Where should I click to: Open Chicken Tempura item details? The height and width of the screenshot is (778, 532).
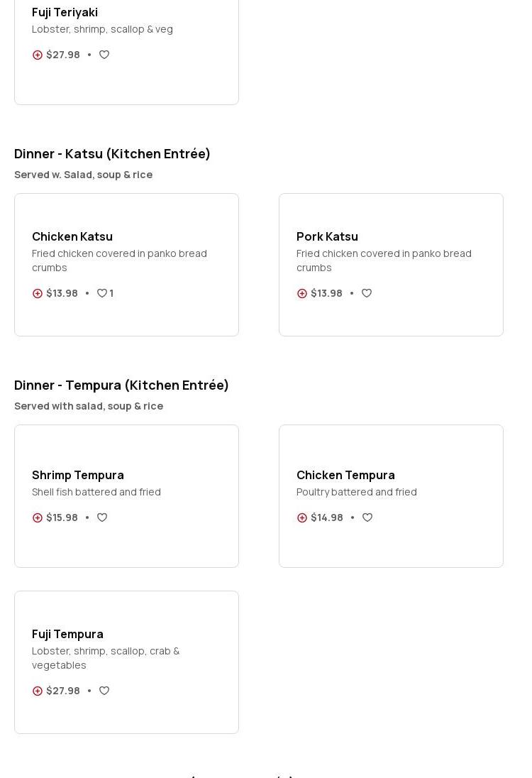click(345, 475)
